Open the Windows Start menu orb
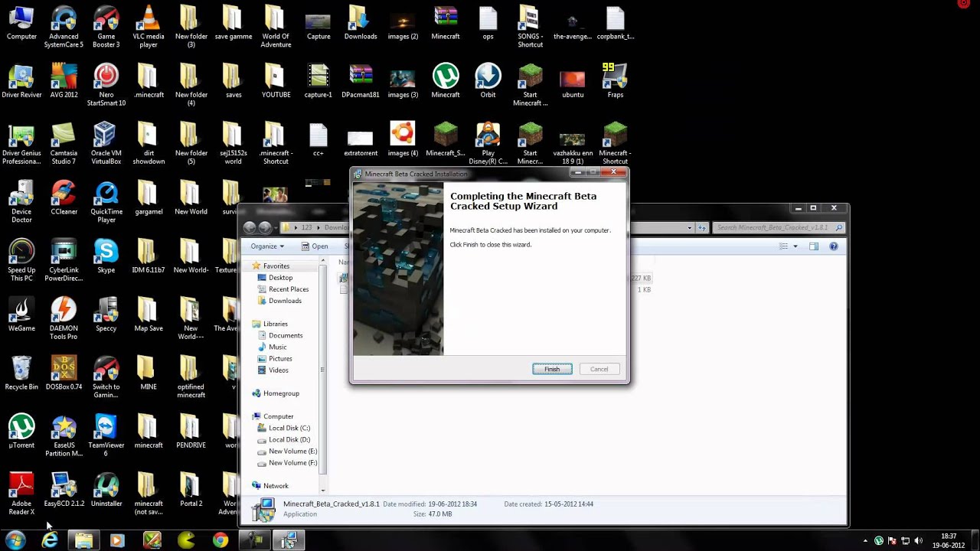Image resolution: width=980 pixels, height=551 pixels. click(15, 540)
